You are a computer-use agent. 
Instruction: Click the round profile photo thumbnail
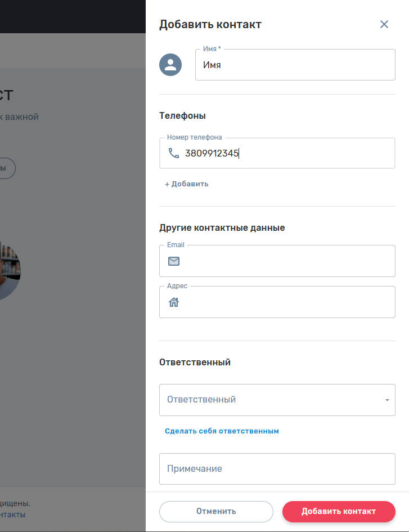10,271
